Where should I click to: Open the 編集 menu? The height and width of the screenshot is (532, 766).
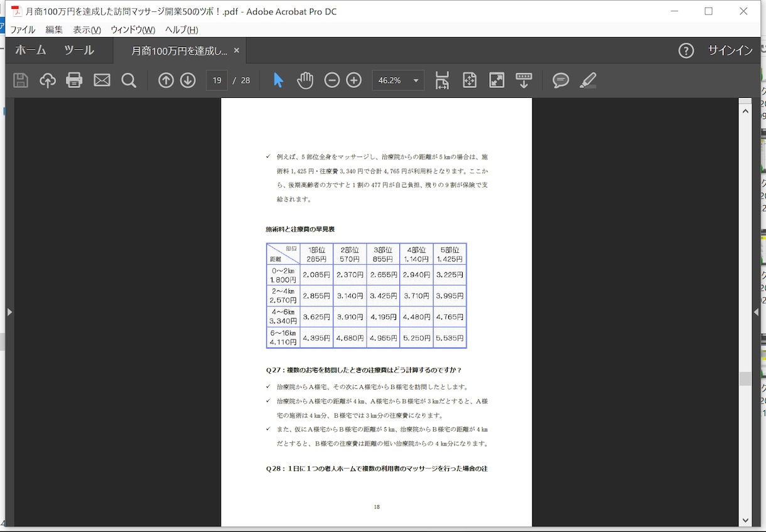pos(54,29)
